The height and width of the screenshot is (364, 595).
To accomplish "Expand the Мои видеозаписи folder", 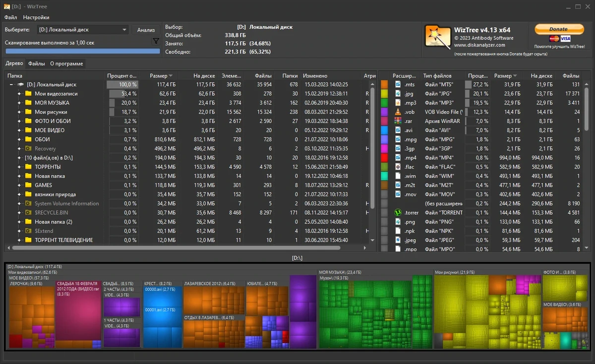I will (x=19, y=94).
